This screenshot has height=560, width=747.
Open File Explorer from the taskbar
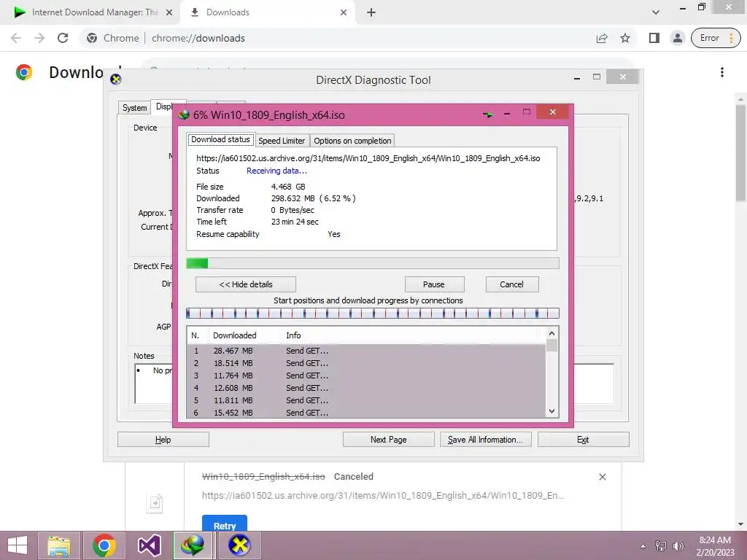pyautogui.click(x=58, y=545)
